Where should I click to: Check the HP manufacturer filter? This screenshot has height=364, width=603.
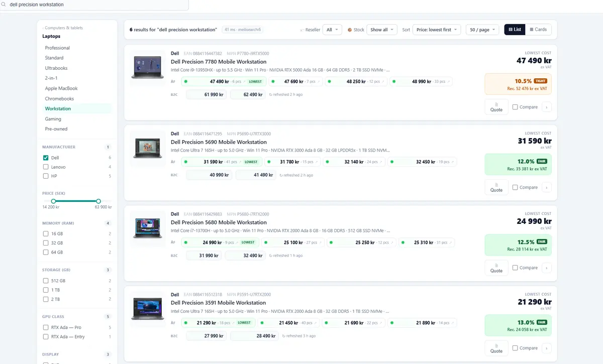pos(46,176)
